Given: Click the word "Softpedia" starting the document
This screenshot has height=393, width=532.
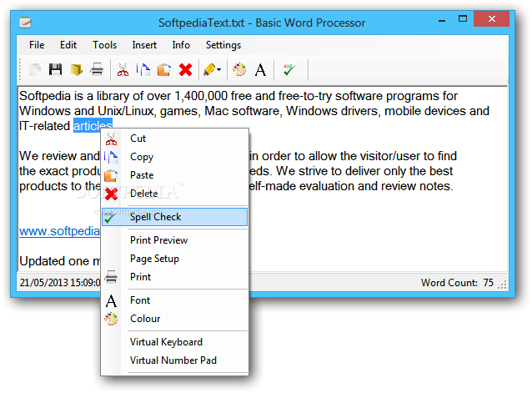Looking at the screenshot, I should [45, 97].
